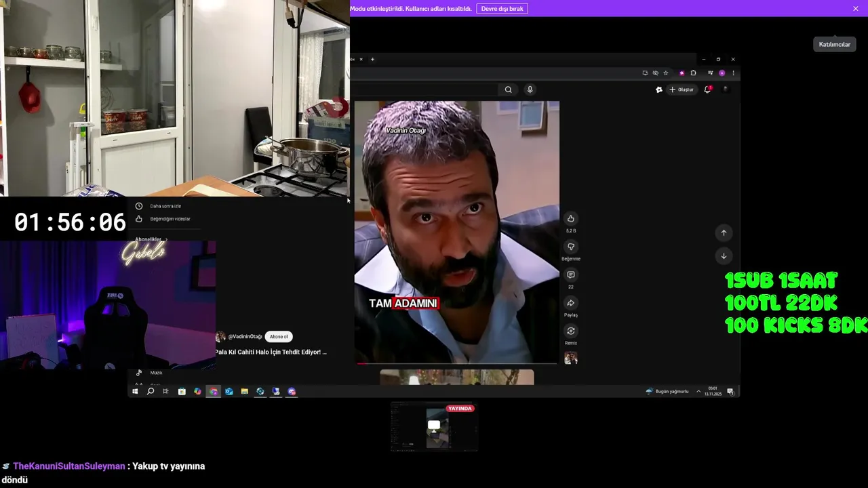Open Task View on the taskbar
Viewport: 868px width, 488px height.
coord(165,391)
